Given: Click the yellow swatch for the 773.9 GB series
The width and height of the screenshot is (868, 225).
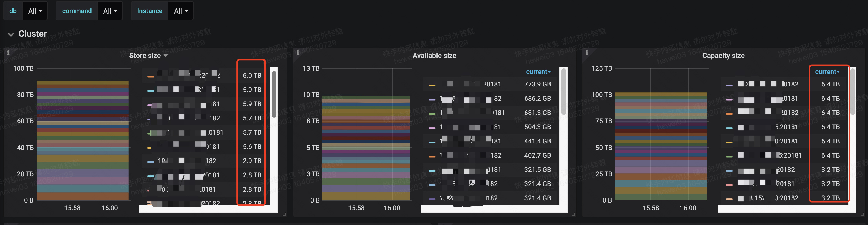Looking at the screenshot, I should (x=432, y=85).
